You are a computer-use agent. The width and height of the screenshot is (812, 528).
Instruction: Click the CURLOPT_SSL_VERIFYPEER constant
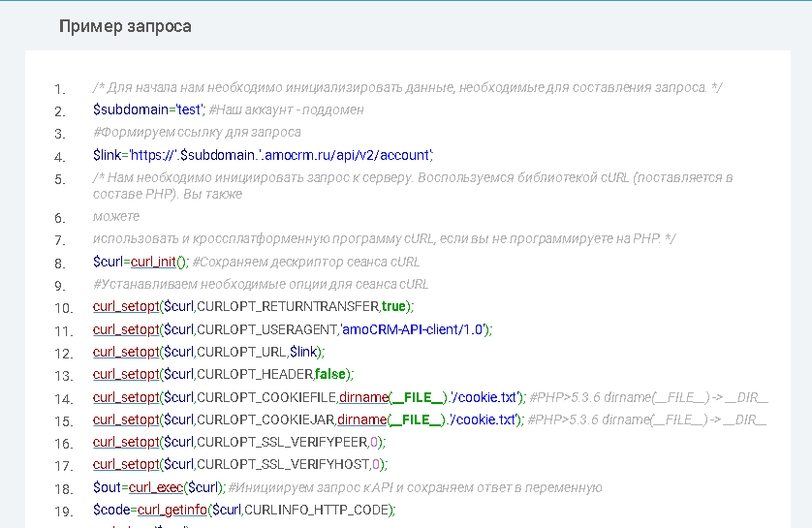(282, 442)
